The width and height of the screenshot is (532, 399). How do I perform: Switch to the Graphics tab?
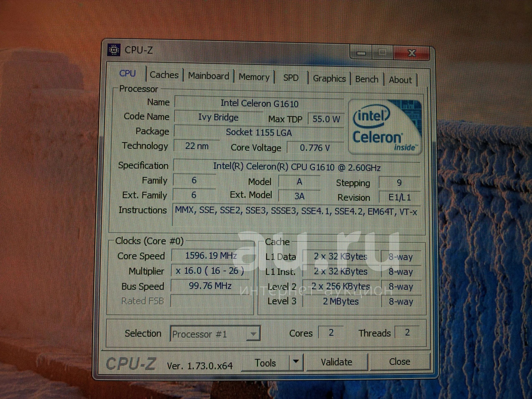(x=329, y=78)
